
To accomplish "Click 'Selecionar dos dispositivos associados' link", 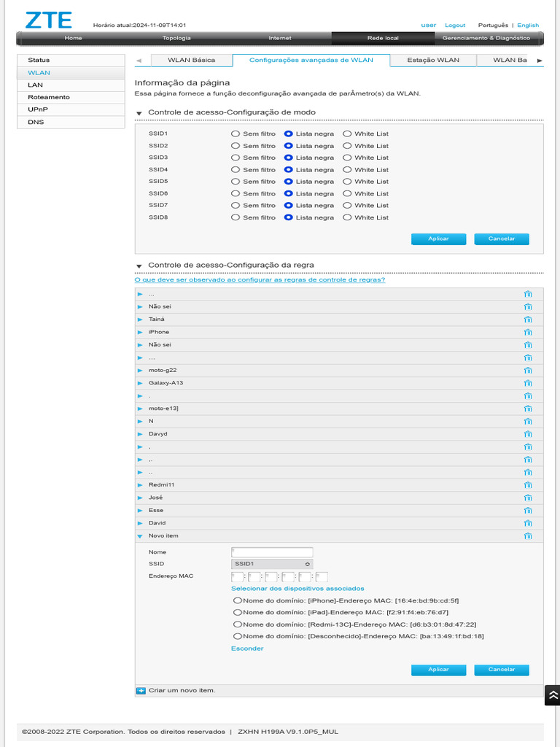I will tap(297, 589).
